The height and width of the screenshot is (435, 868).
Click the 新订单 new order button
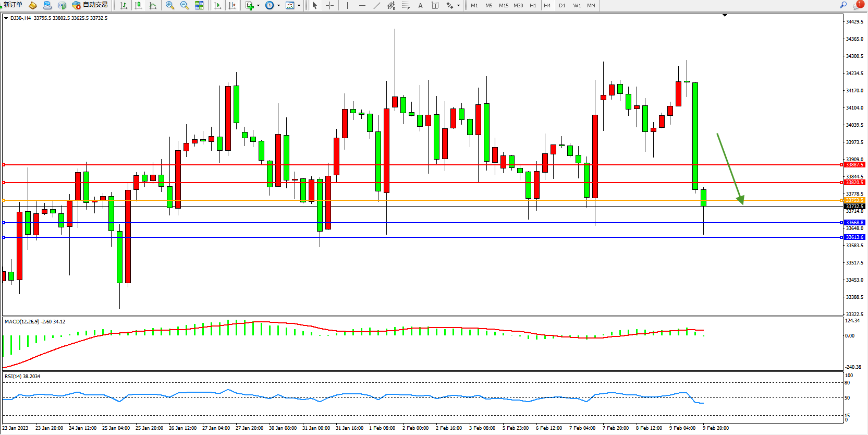[x=13, y=5]
